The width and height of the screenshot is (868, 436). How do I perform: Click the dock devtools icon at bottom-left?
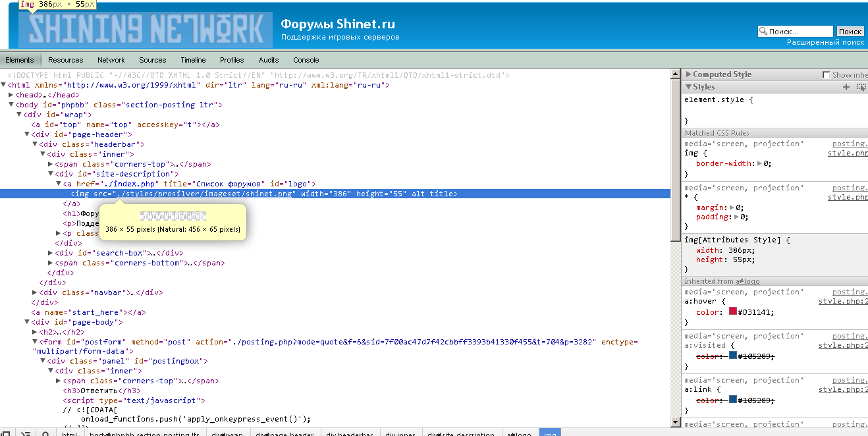[x=7, y=433]
